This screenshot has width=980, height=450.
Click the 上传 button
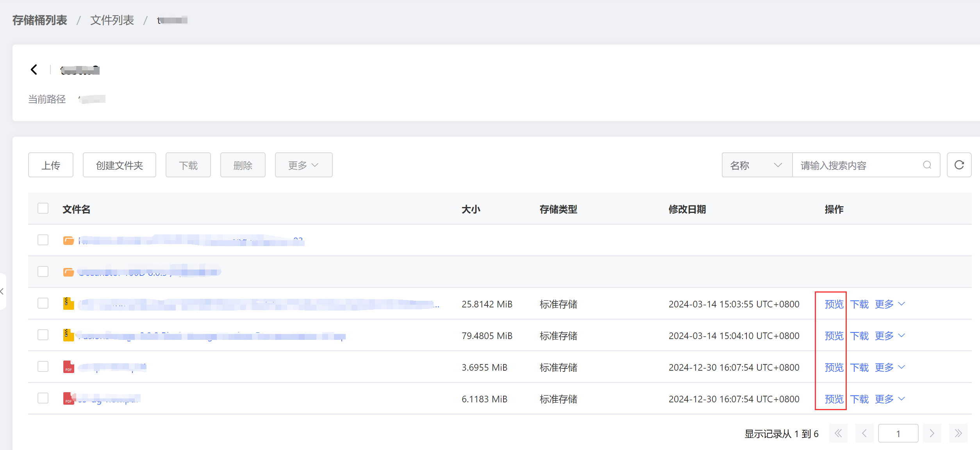click(51, 165)
